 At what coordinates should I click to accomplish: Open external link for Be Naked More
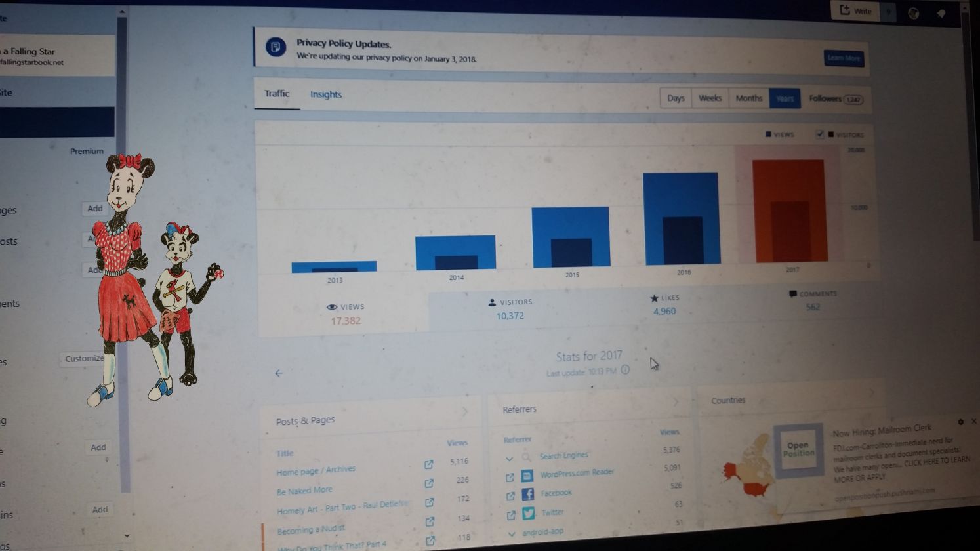pos(429,483)
